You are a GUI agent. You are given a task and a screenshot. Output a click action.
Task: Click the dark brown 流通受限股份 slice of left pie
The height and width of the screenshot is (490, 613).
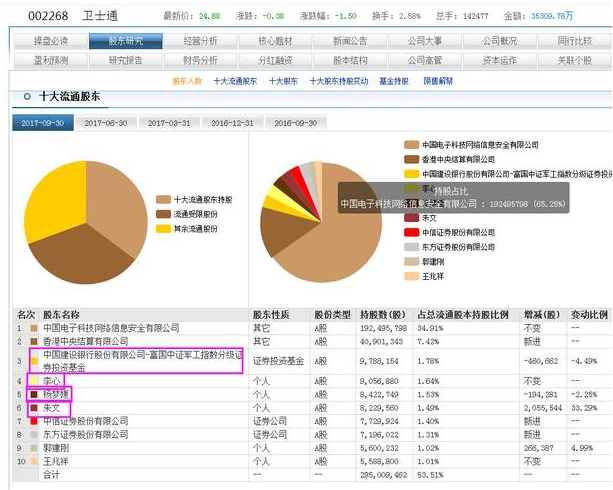(x=82, y=256)
